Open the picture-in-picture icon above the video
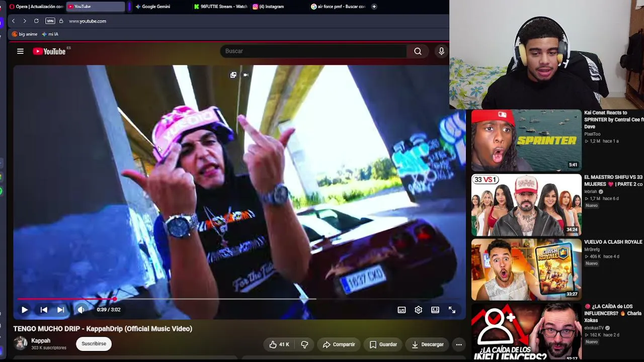644x362 pixels. click(233, 75)
